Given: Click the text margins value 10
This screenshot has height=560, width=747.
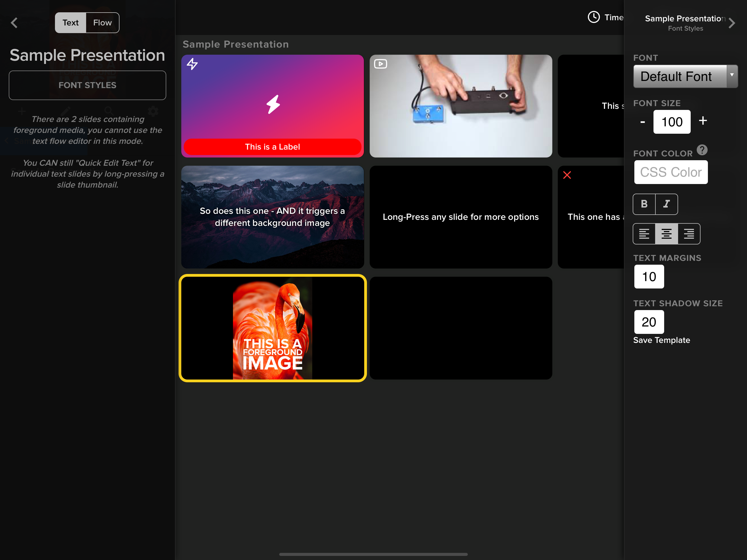Looking at the screenshot, I should pos(649,277).
